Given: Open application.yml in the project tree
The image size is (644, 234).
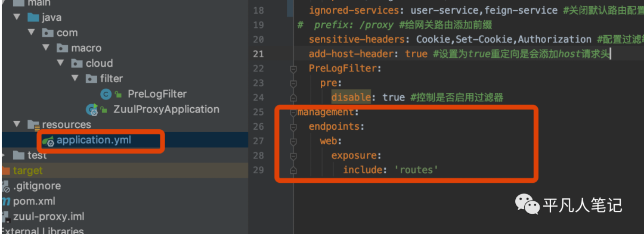Looking at the screenshot, I should click(94, 140).
